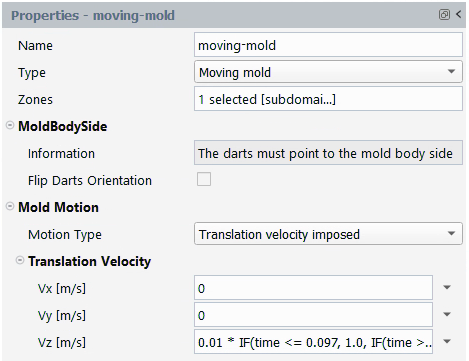Enable Flip Darts Orientation checkbox
Image resolution: width=469 pixels, height=361 pixels.
pos(204,179)
